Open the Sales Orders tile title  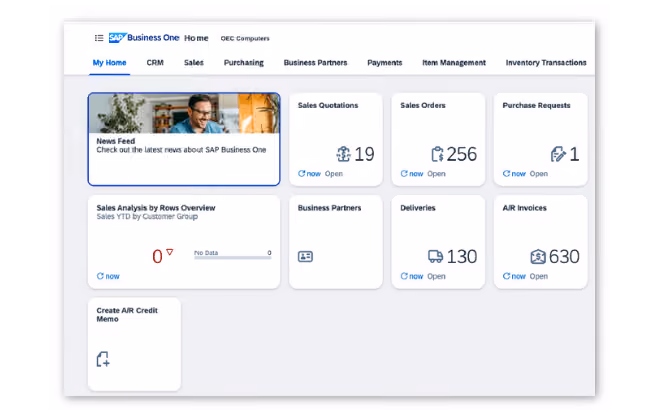tap(423, 105)
